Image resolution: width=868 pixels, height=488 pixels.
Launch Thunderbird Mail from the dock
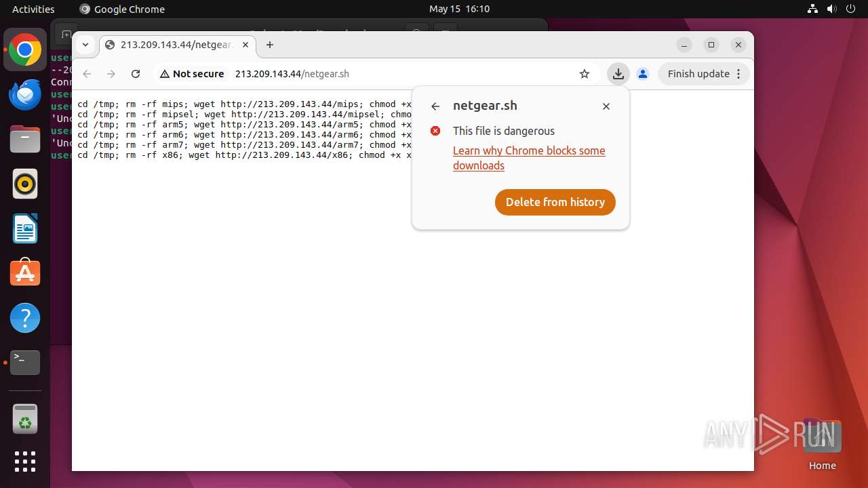tap(25, 95)
